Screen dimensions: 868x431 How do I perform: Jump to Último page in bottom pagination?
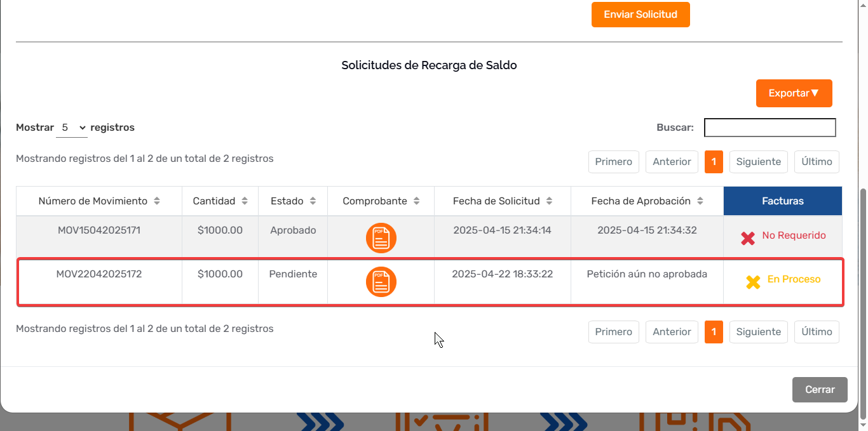coord(817,332)
